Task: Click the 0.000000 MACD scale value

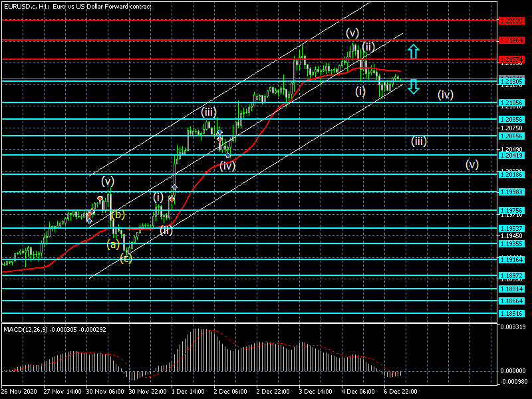Action: (x=513, y=371)
